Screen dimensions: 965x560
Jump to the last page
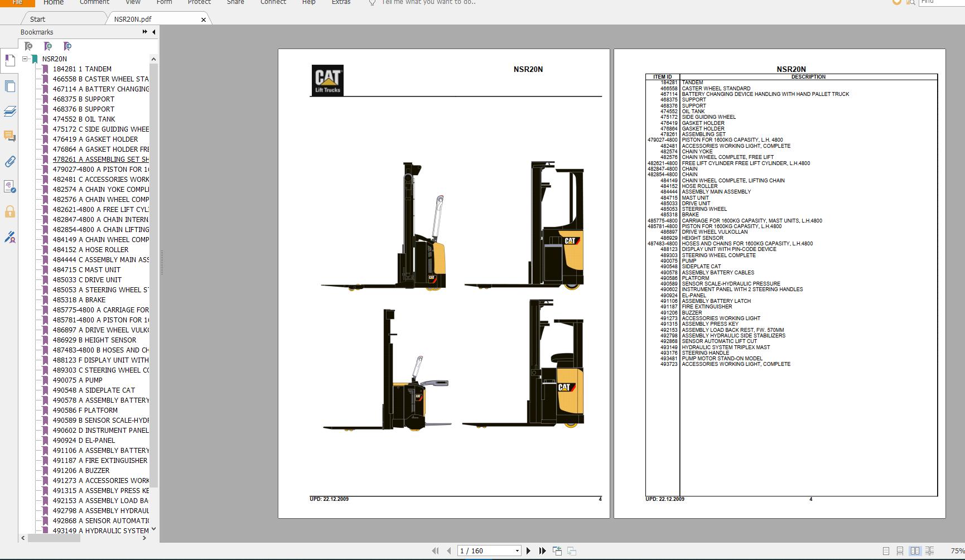(x=542, y=551)
